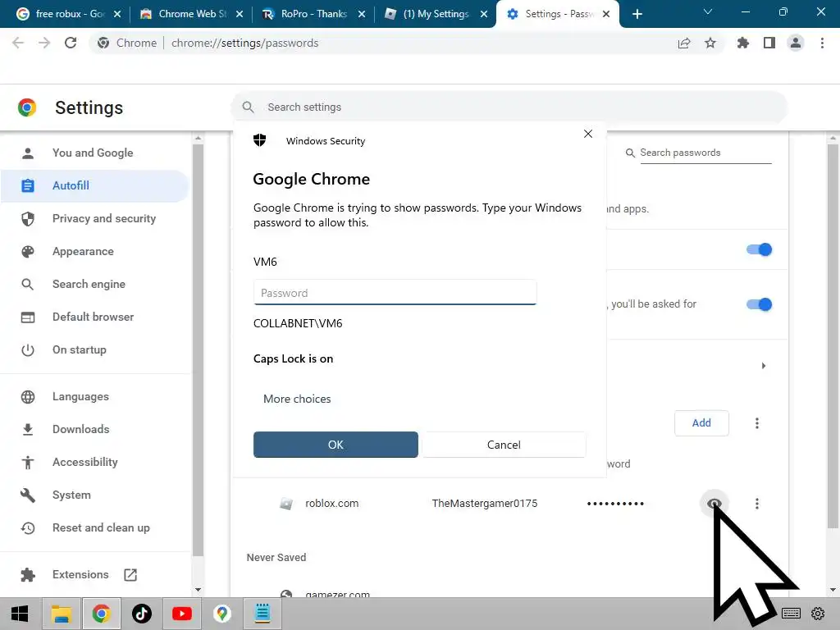
Task: Open On startup settings
Action: point(95,349)
